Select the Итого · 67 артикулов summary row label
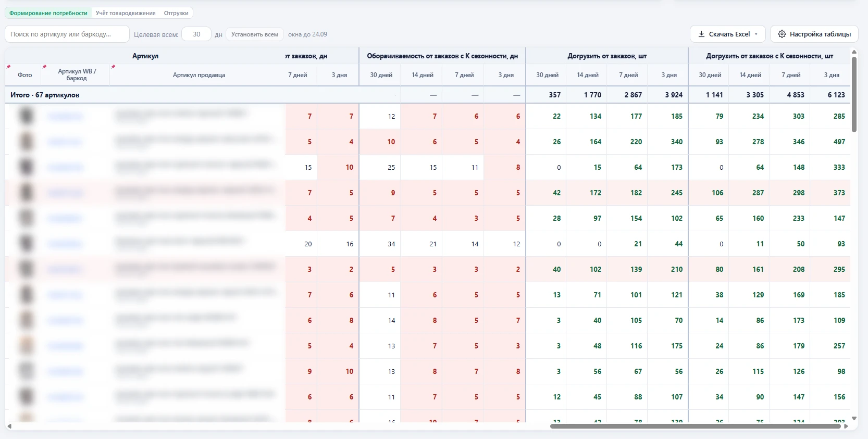 [x=45, y=95]
